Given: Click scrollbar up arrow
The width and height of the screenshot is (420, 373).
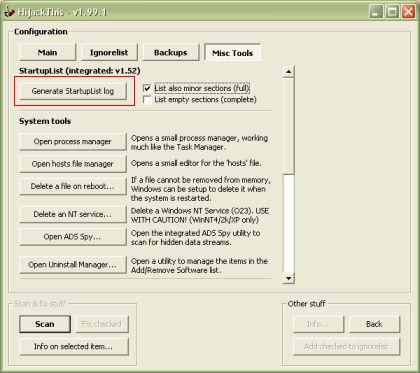Looking at the screenshot, I should 288,72.
